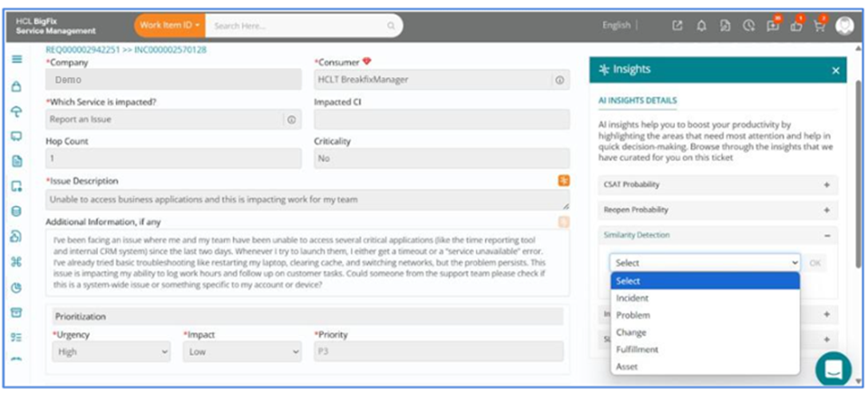Click the notification bell icon
868x393 pixels.
701,26
